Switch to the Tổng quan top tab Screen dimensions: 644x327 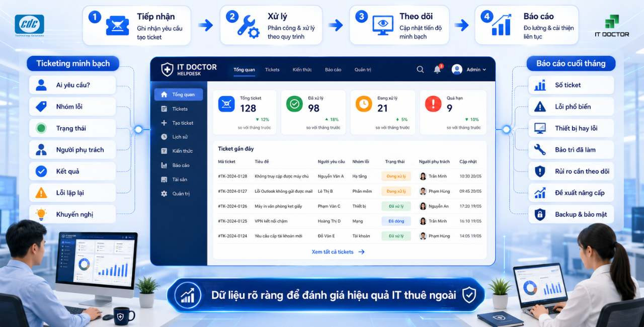(244, 69)
